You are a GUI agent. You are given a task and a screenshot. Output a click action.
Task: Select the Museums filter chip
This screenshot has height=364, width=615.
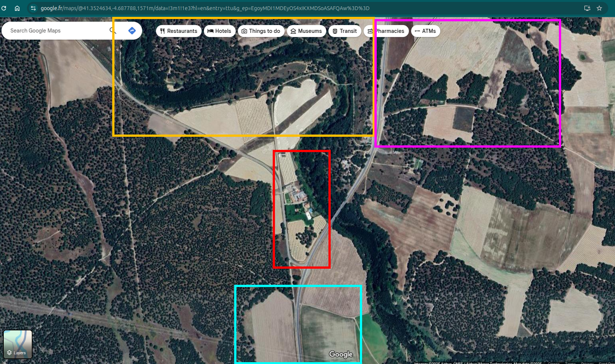pos(306,31)
